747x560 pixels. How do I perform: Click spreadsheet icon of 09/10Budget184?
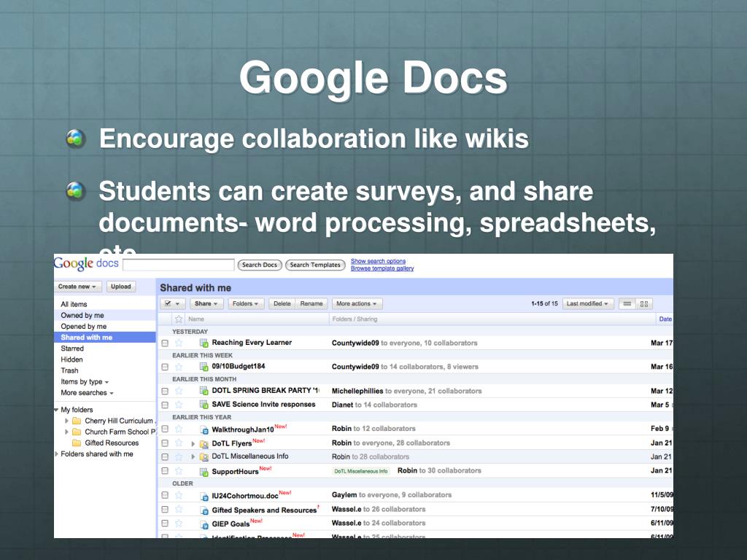204,367
